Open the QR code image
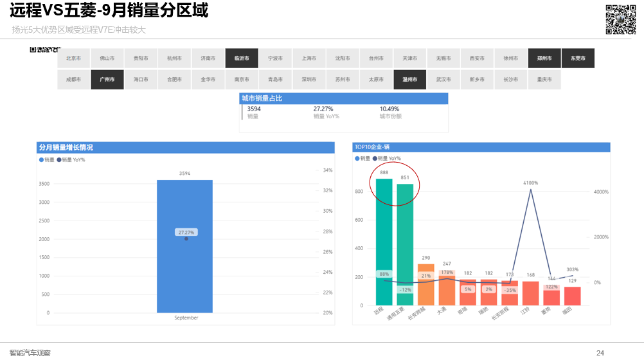Viewport: 644px width, 360px height. coord(621,19)
